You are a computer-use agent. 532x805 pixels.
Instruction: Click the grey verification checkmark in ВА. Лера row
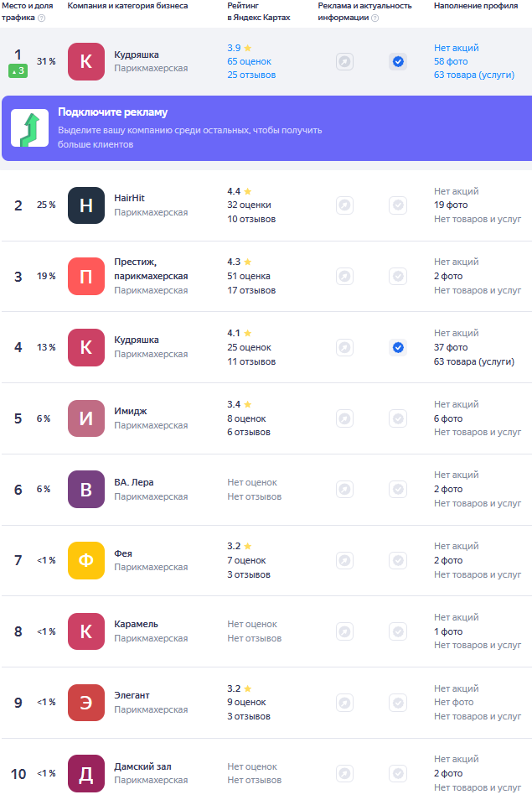point(398,489)
